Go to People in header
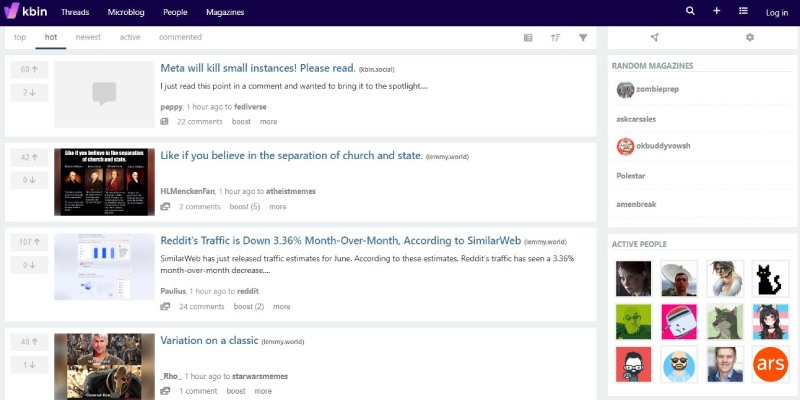The image size is (800, 400). (x=175, y=12)
